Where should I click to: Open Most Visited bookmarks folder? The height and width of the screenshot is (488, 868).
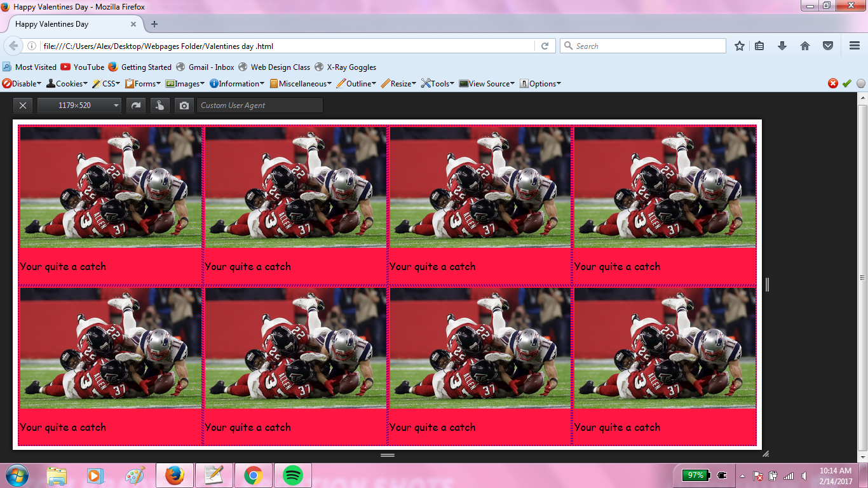click(29, 67)
